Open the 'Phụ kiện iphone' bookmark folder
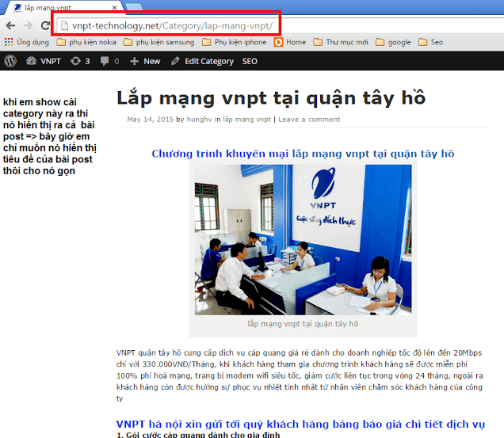 tap(235, 42)
